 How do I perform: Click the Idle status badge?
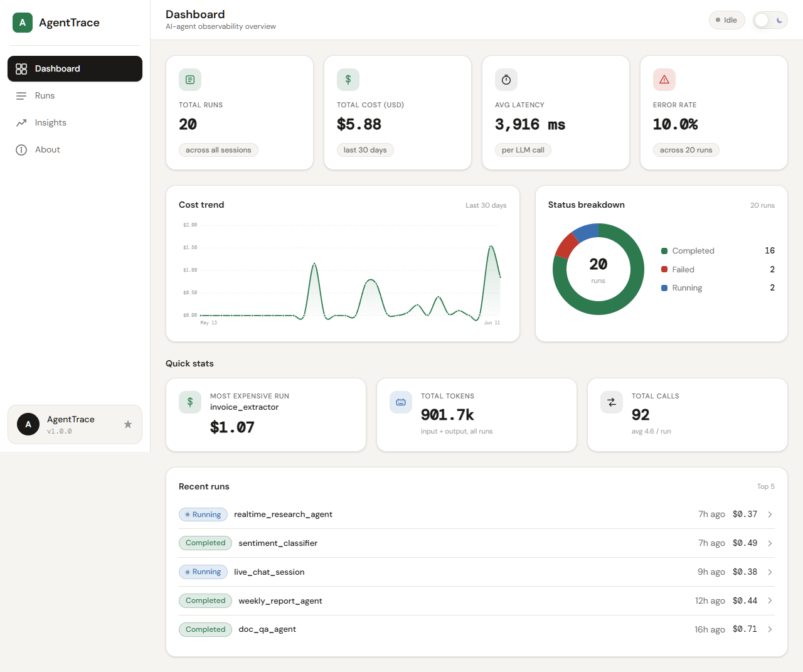[x=726, y=20]
